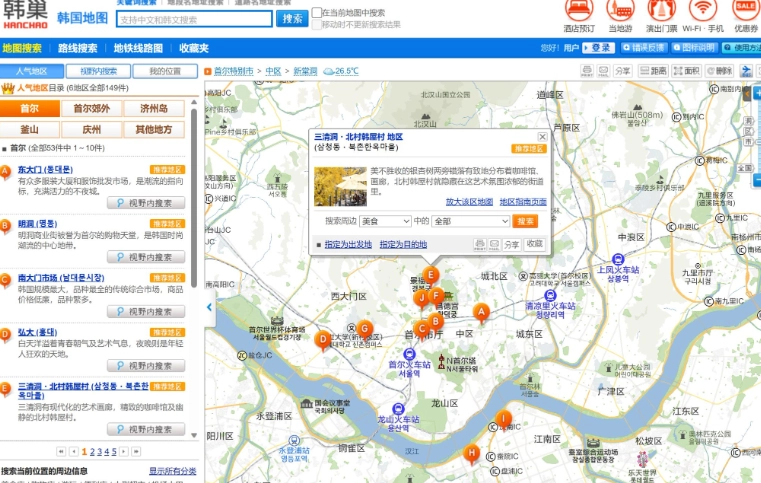761x483 pixels.
Task: Click the HANCHAO logo
Action: tap(25, 15)
